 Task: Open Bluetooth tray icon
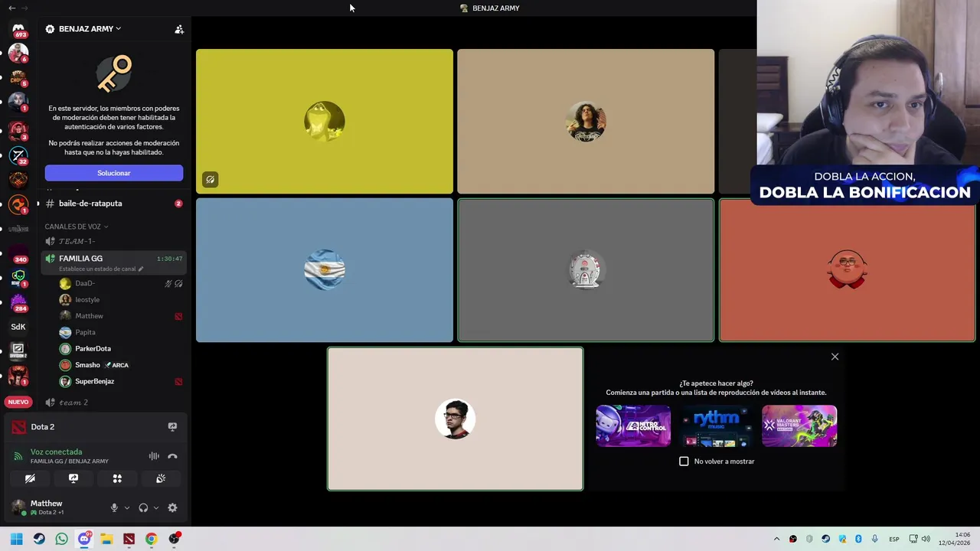[x=858, y=539]
